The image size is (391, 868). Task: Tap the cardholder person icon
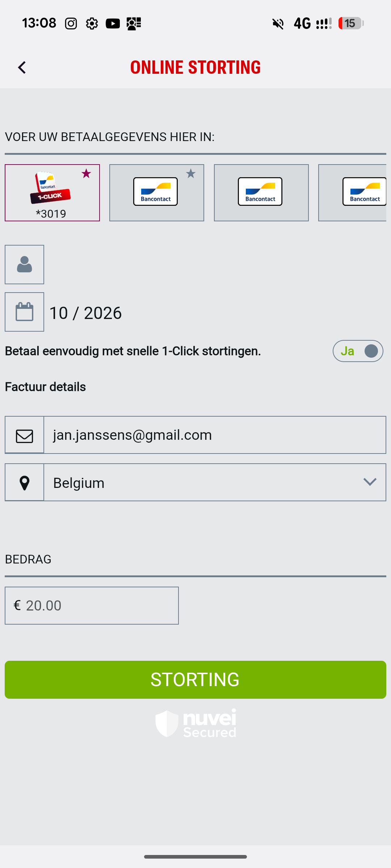pos(24,265)
